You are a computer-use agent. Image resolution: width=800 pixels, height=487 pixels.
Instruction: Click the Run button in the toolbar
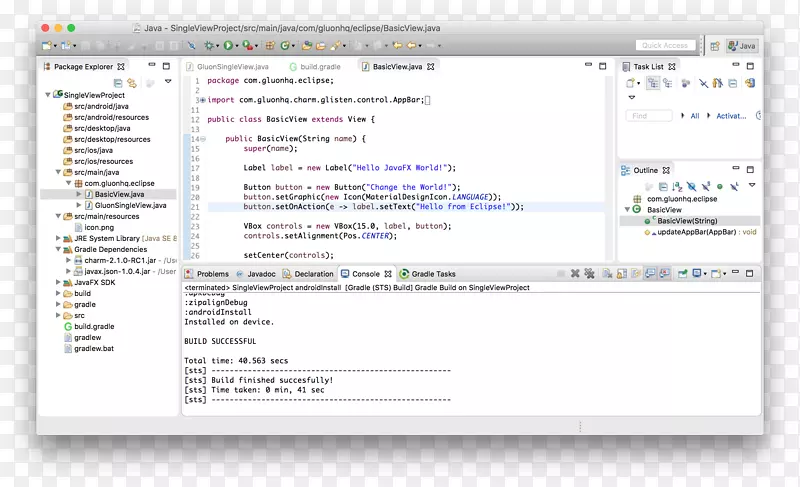pyautogui.click(x=228, y=45)
